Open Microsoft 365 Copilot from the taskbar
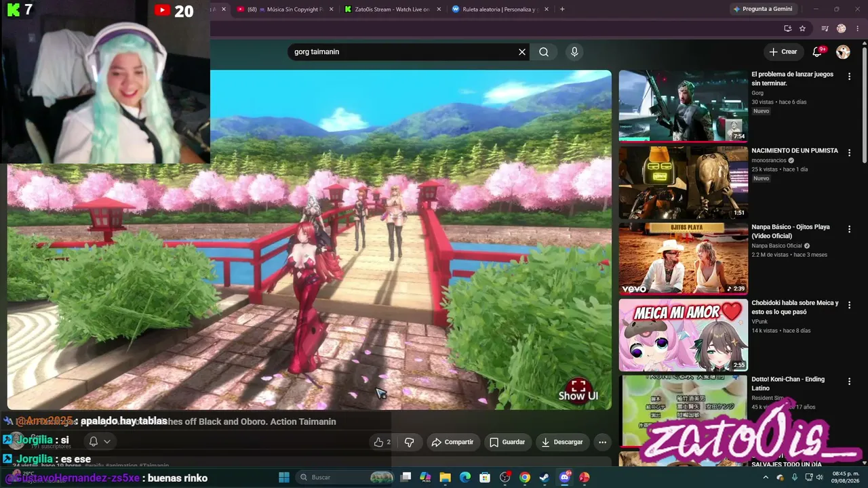The image size is (868, 488). pyautogui.click(x=425, y=477)
